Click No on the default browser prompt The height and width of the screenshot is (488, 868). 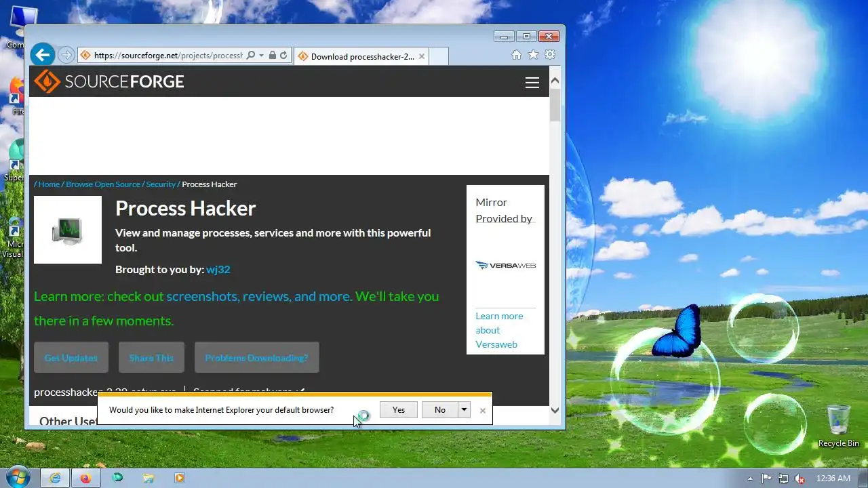440,409
